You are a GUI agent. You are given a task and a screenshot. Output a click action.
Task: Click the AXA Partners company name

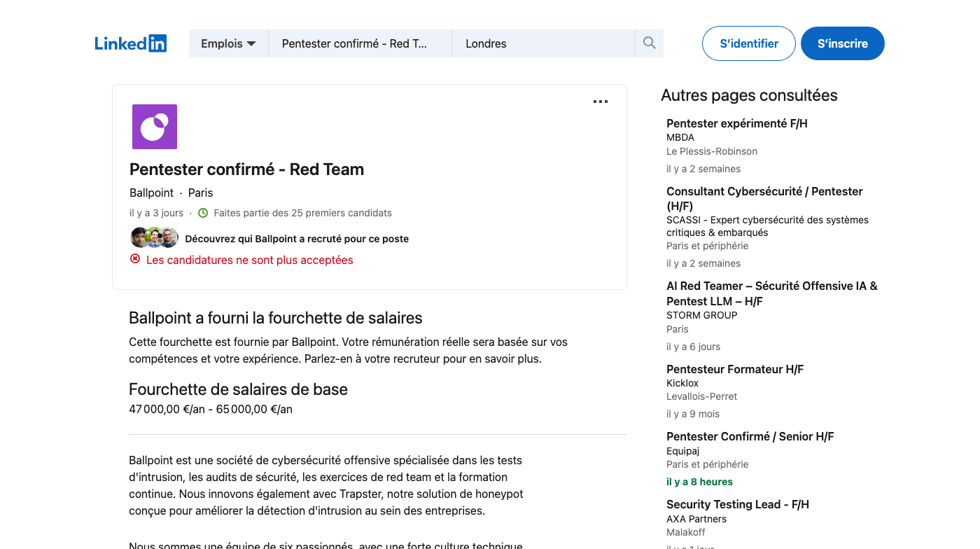(x=696, y=519)
